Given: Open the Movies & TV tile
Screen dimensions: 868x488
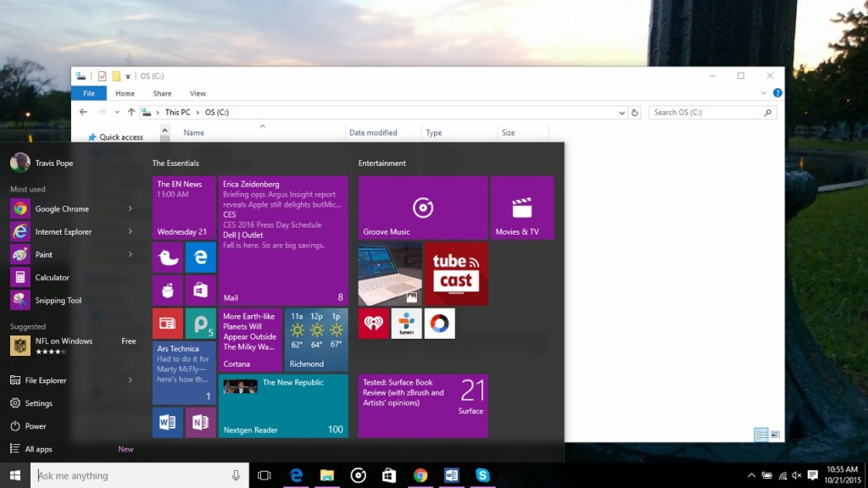Looking at the screenshot, I should pyautogui.click(x=522, y=208).
